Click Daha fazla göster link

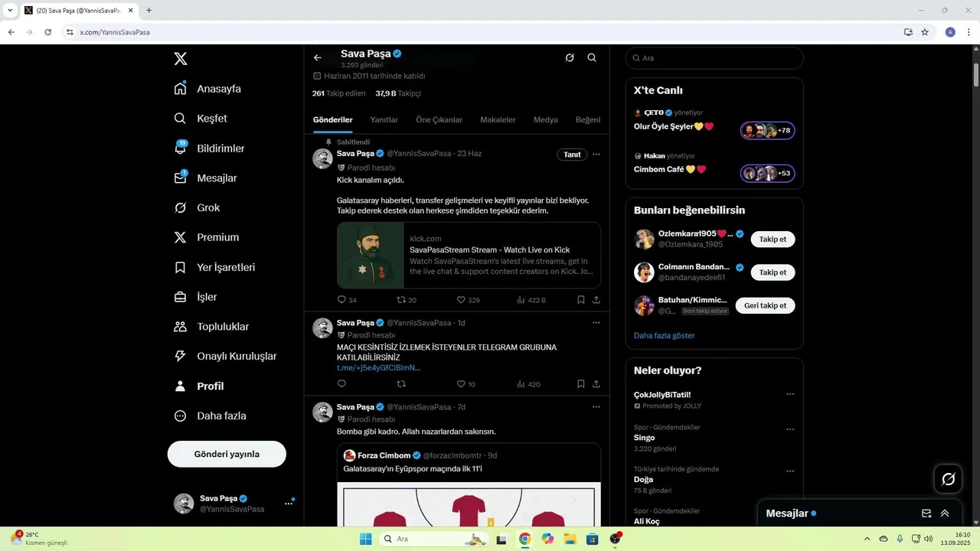(665, 335)
